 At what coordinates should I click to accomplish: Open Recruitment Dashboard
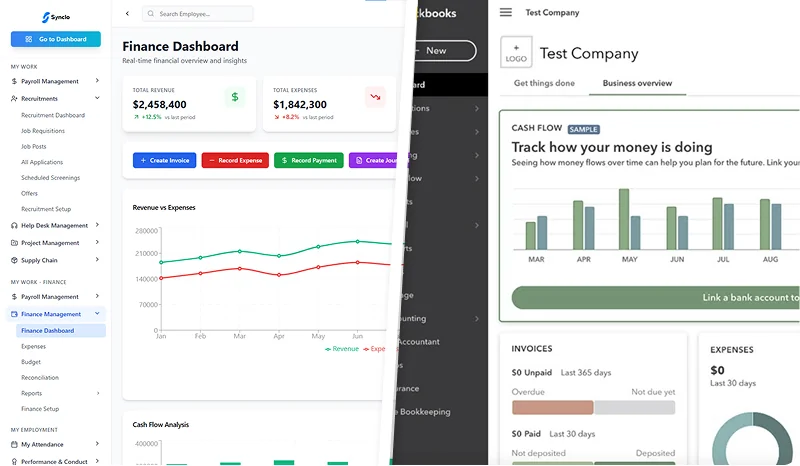point(53,115)
